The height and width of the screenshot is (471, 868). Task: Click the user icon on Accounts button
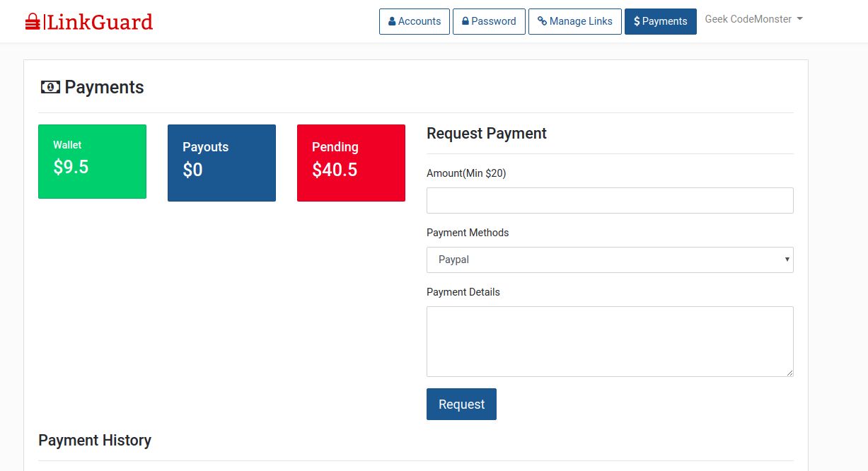(392, 21)
